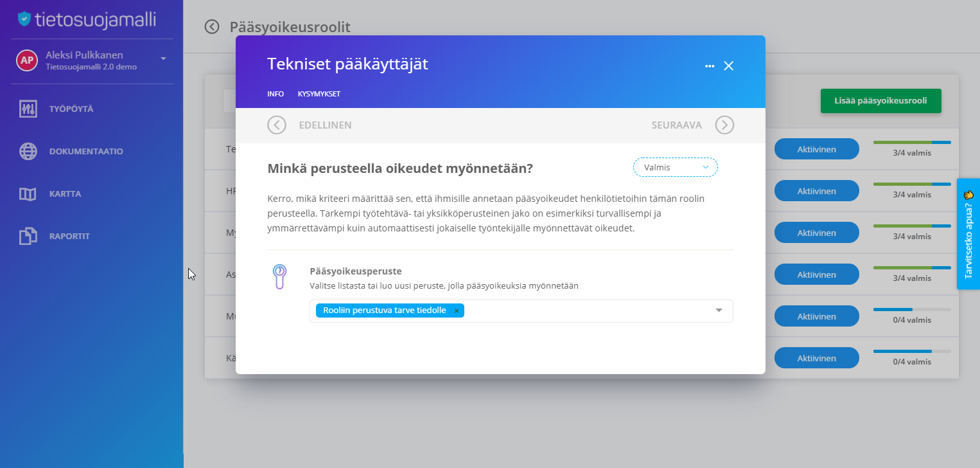This screenshot has width=980, height=468.
Task: Expand the Aleksi Pulkkanen account menu
Action: coord(163,59)
